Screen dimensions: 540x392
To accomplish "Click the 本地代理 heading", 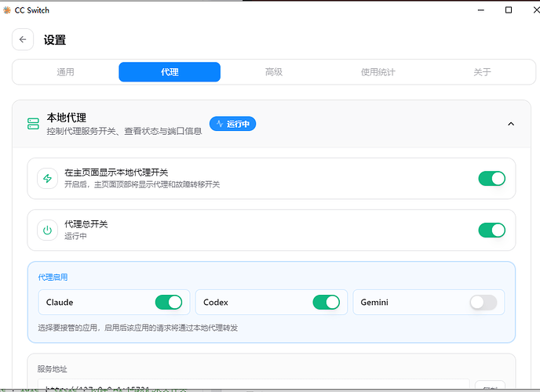I will point(67,118).
